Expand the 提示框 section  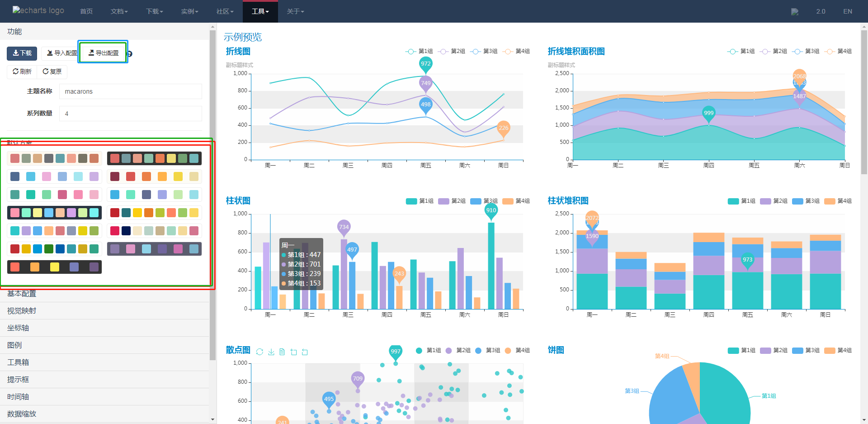pyautogui.click(x=104, y=380)
